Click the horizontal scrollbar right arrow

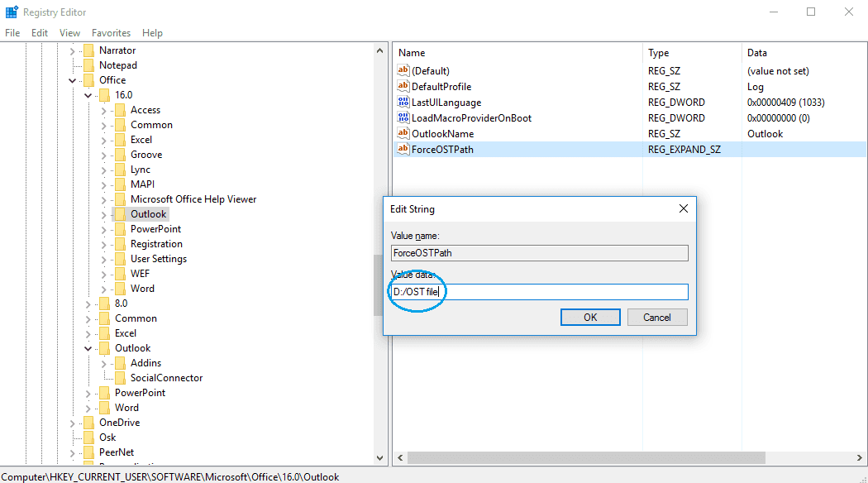click(x=859, y=457)
